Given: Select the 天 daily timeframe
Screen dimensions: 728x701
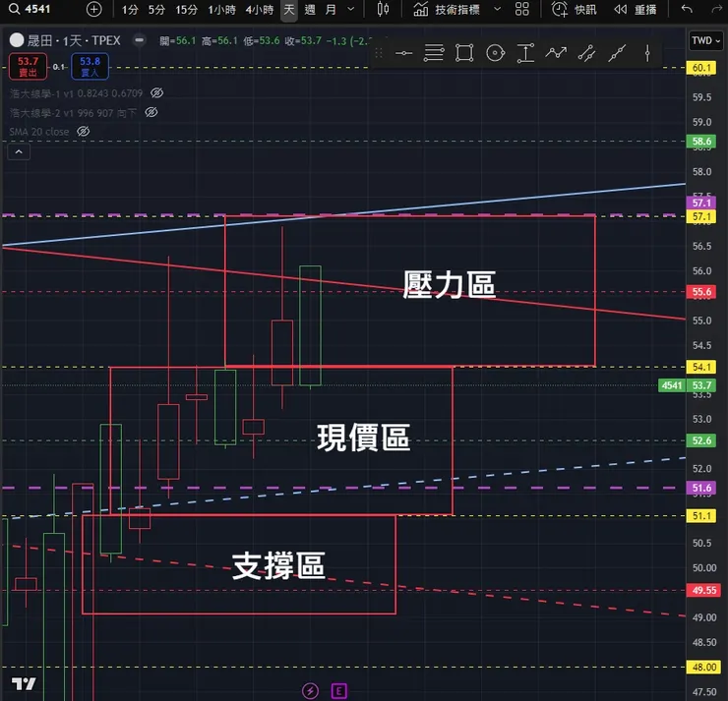Looking at the screenshot, I should tap(289, 9).
